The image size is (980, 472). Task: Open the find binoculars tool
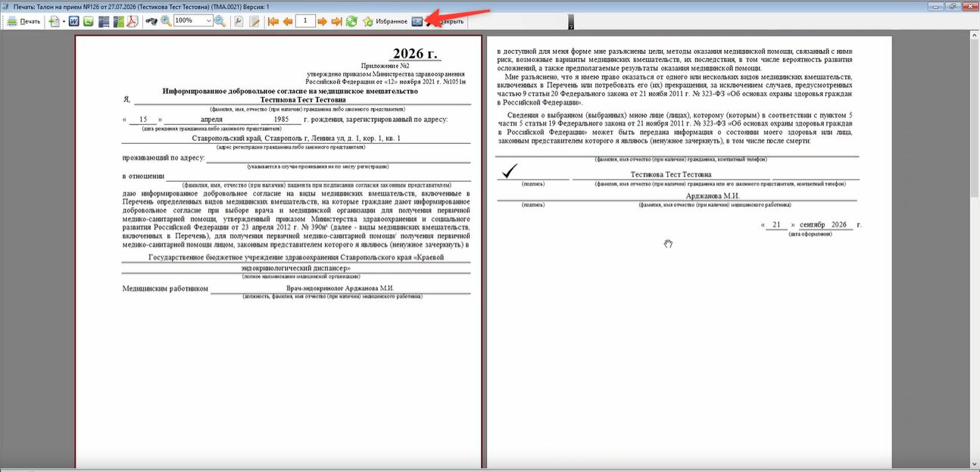151,21
